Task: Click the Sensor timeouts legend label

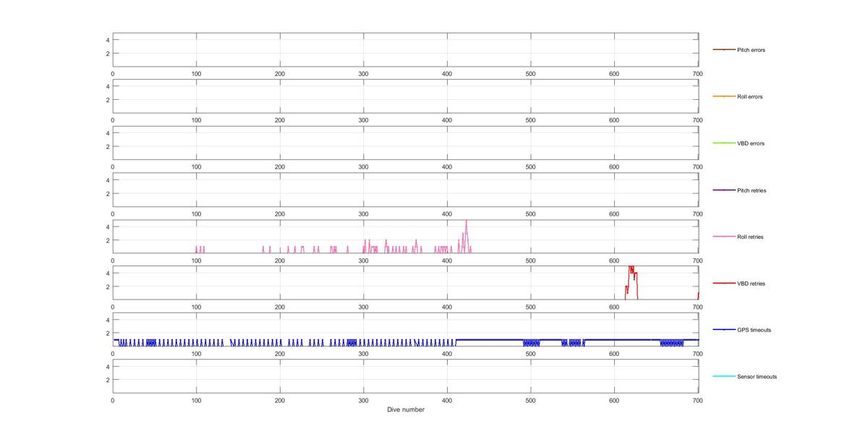Action: click(757, 377)
